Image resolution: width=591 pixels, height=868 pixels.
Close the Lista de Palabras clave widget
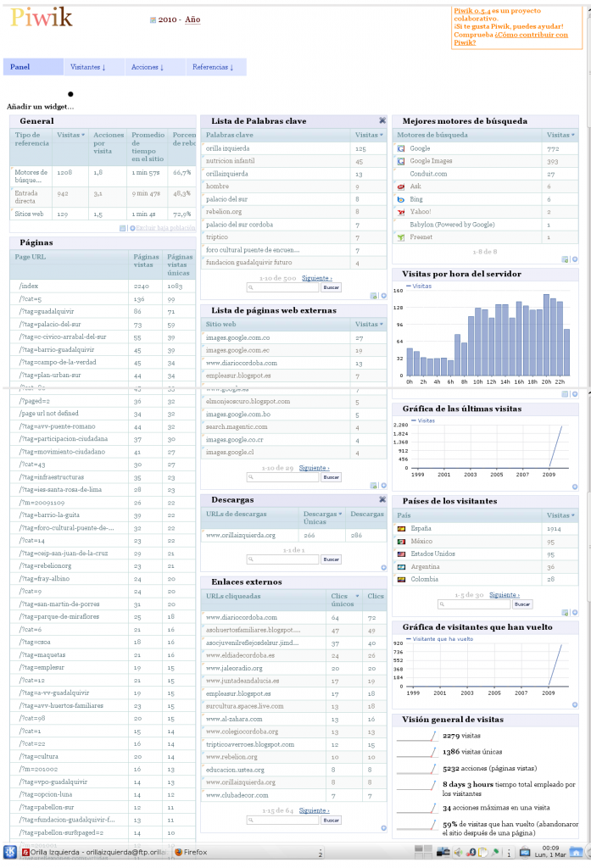coord(382,121)
